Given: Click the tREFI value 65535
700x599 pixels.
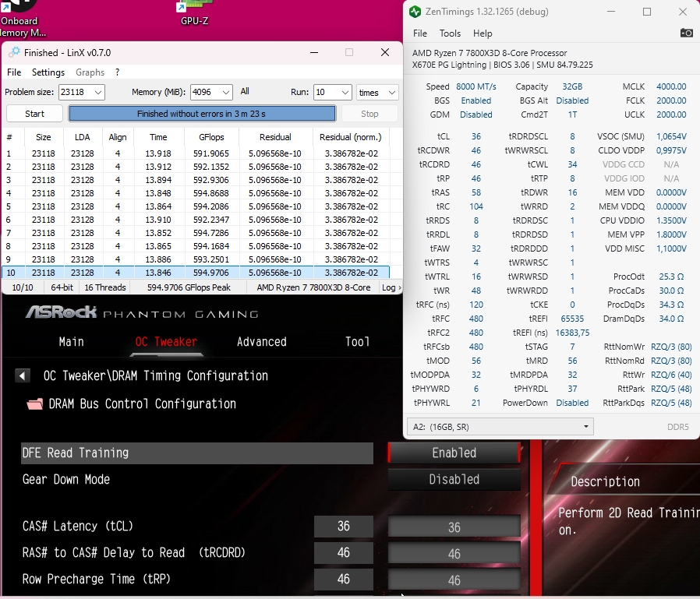Looking at the screenshot, I should click(572, 319).
